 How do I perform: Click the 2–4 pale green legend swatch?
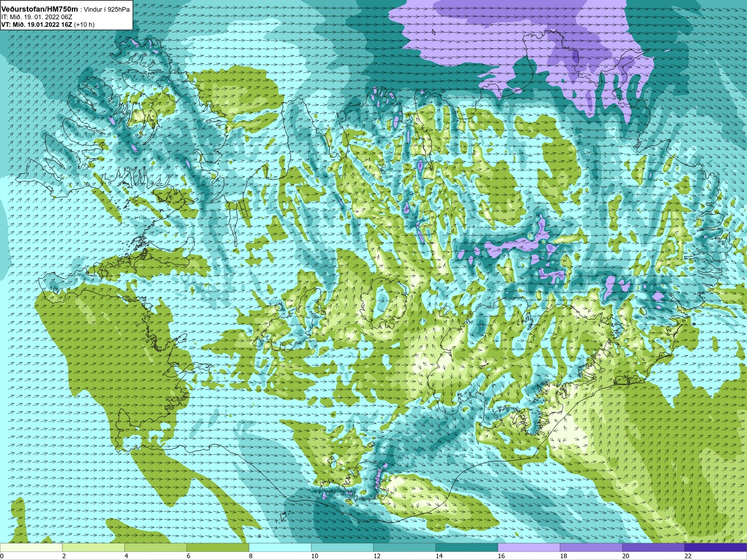(93, 548)
